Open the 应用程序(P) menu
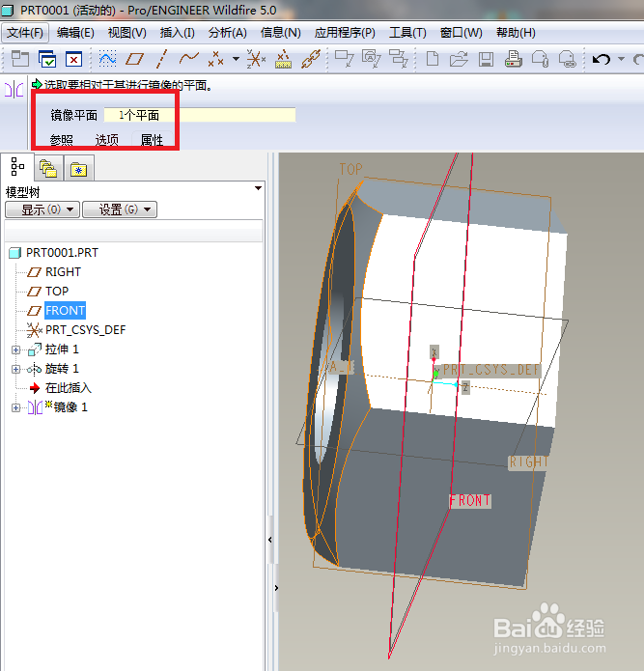 [345, 33]
